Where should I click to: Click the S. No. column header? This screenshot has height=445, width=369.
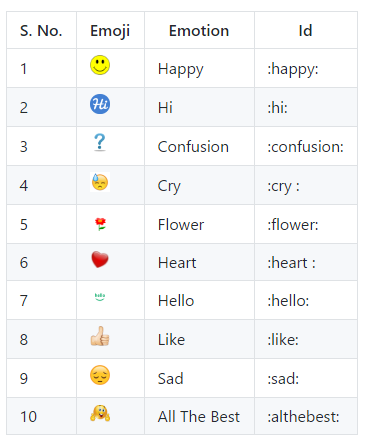pos(41,31)
